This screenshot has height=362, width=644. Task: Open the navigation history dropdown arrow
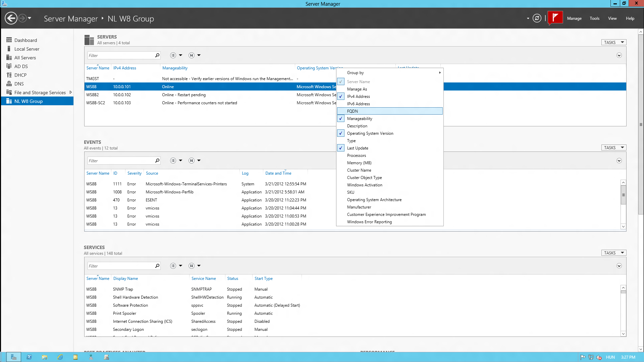coord(30,18)
